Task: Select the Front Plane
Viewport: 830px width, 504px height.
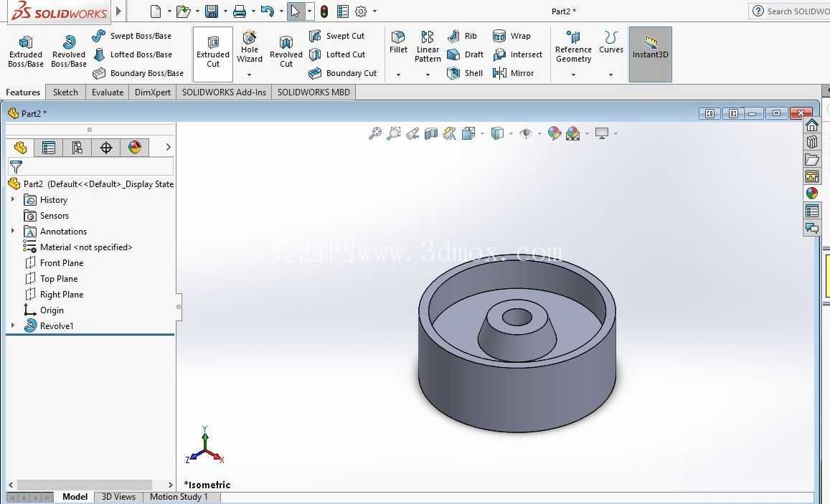Action: point(54,263)
